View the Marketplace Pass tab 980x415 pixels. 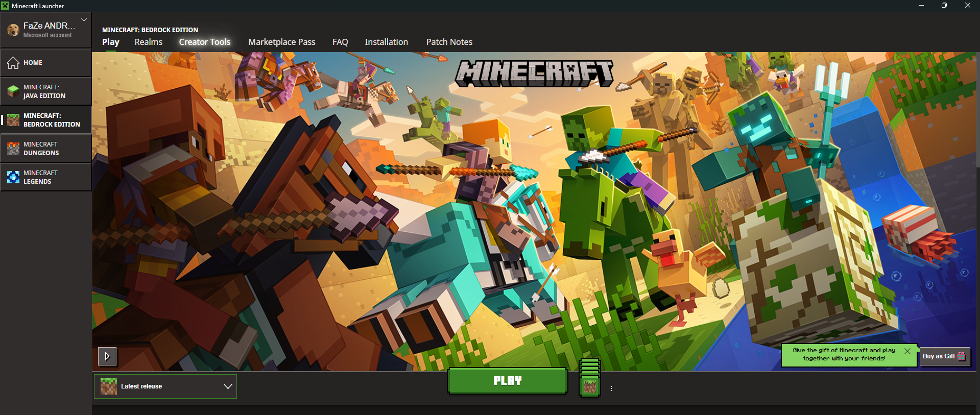[x=282, y=42]
